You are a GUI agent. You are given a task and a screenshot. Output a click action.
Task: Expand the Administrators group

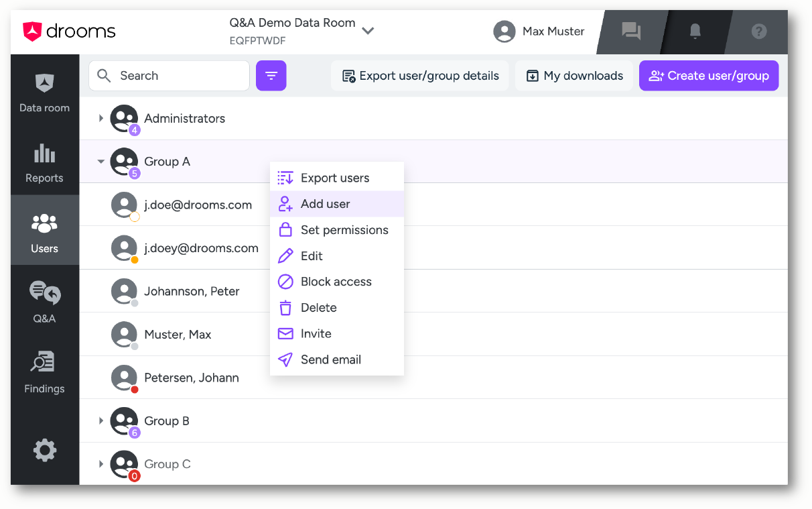(101, 118)
